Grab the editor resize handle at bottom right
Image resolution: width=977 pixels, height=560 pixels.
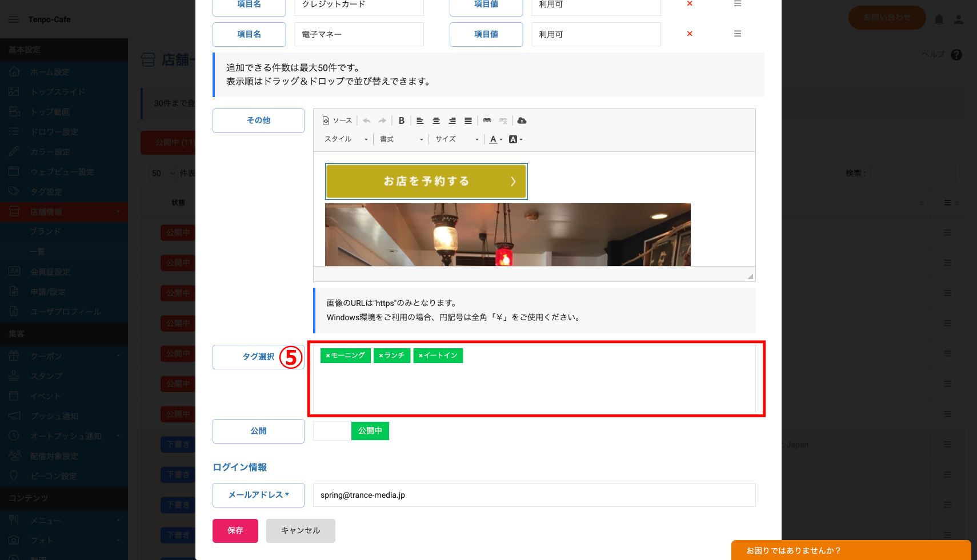coord(750,276)
